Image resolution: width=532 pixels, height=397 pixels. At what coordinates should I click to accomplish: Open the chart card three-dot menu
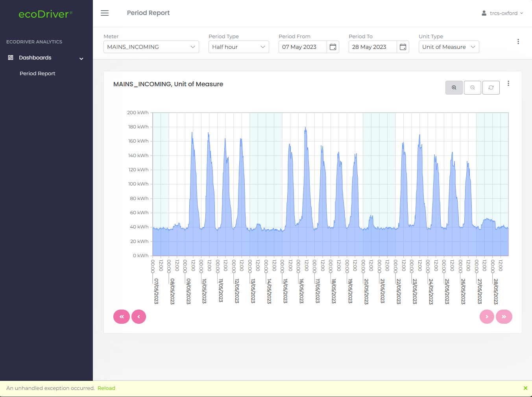pos(508,83)
